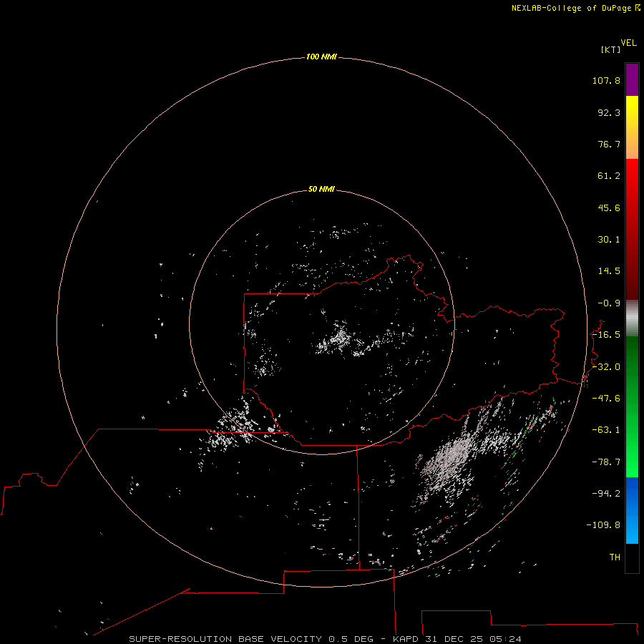This screenshot has height=644, width=644.
Task: Click the 100 NMI range ring label
Action: pos(321,57)
